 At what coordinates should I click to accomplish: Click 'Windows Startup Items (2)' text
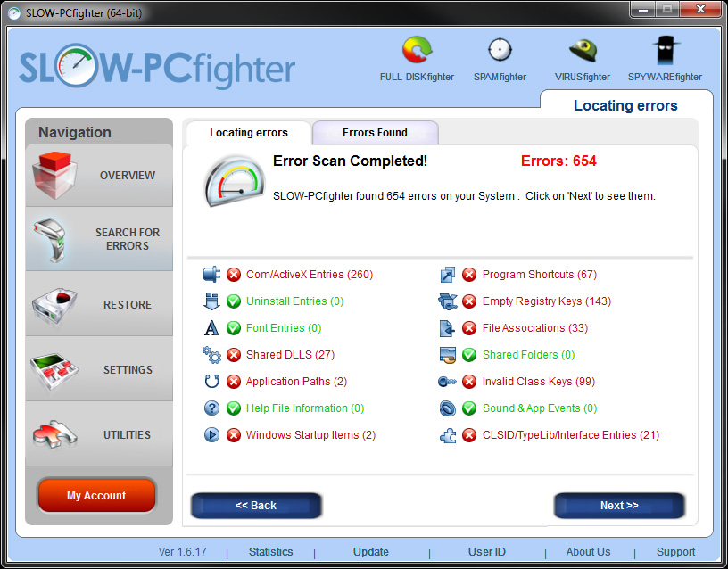tap(310, 435)
